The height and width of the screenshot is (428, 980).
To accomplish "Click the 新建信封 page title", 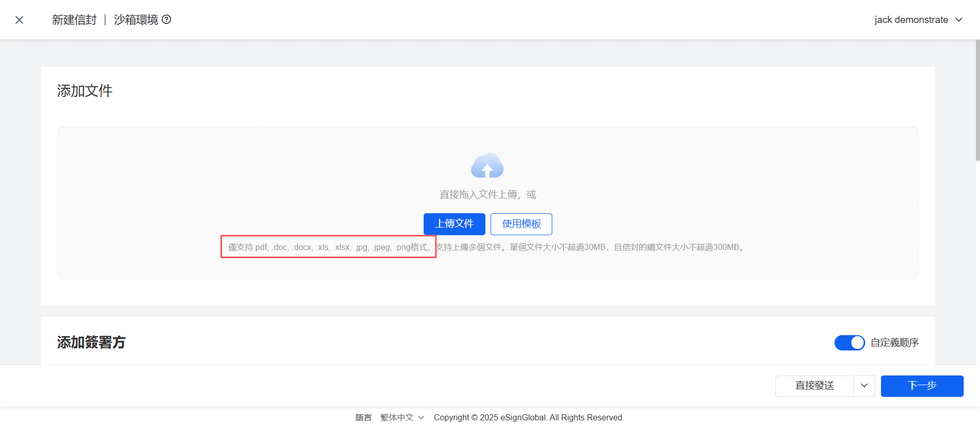I will [x=74, y=20].
